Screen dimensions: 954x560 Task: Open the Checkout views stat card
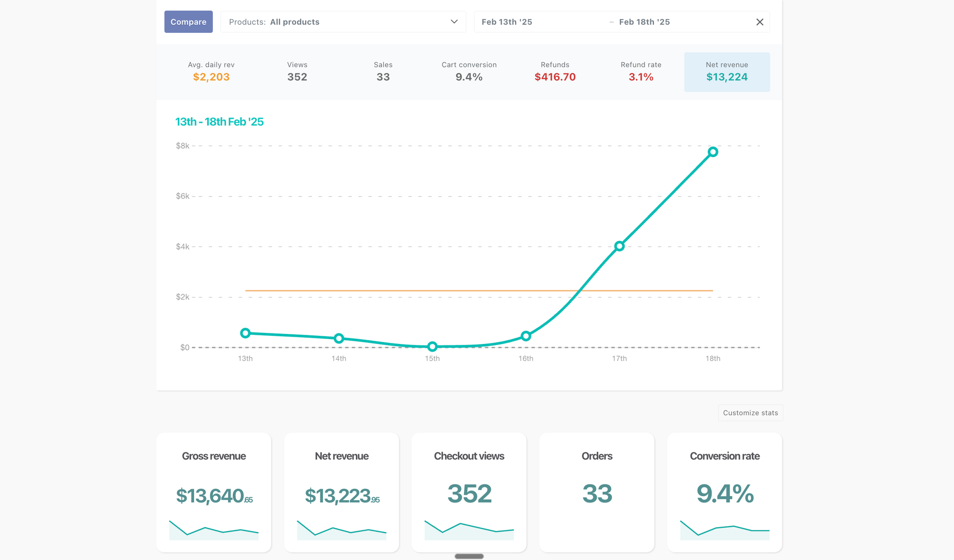pos(469,492)
